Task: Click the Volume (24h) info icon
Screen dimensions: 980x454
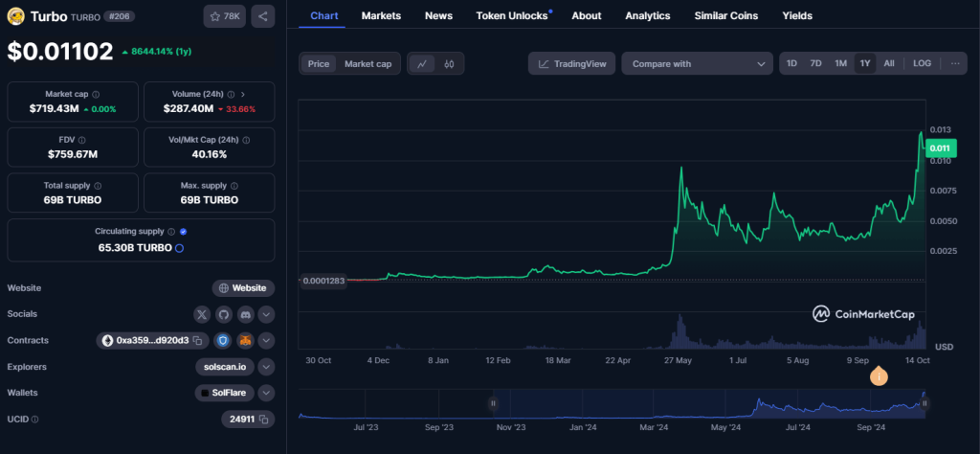Action: pyautogui.click(x=231, y=95)
